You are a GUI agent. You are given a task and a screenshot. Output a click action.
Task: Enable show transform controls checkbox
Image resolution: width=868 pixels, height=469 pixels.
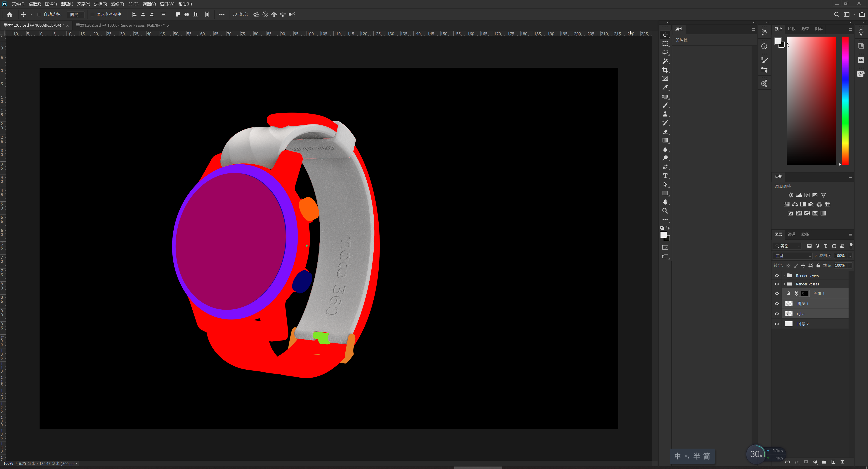92,14
